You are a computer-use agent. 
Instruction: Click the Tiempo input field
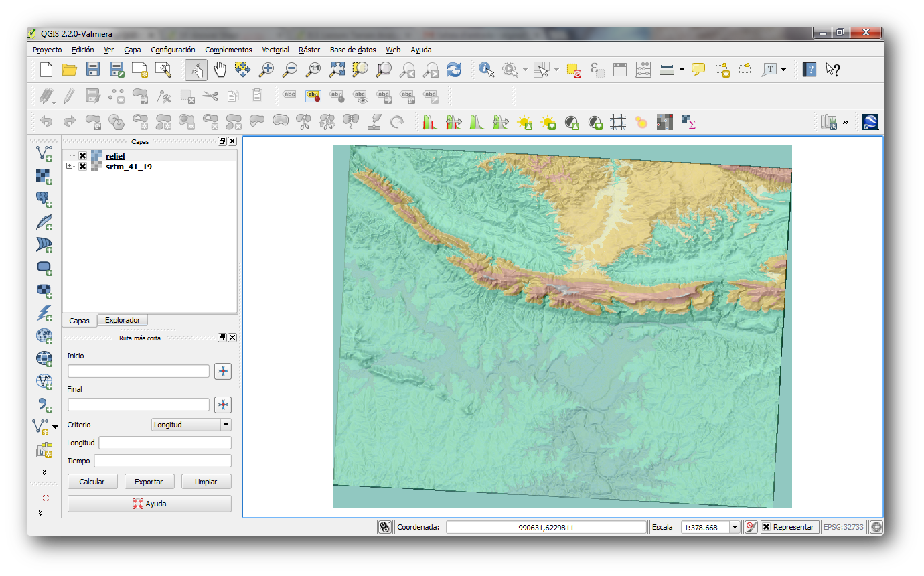tap(163, 461)
